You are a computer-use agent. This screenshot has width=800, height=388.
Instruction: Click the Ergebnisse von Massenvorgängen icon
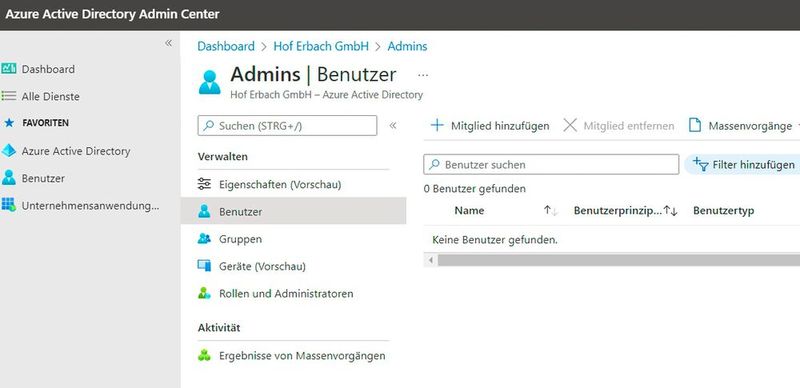(x=204, y=355)
